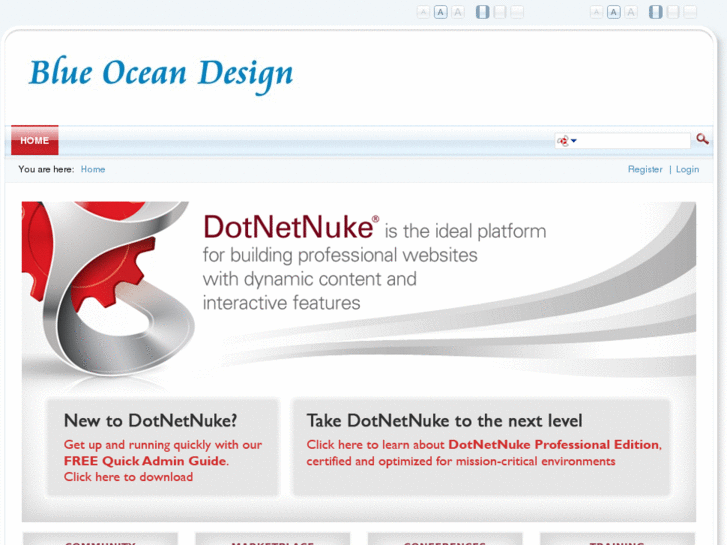The height and width of the screenshot is (545, 727).
Task: Click 'Take DotNetNuke to the next level' heading
Action: coord(444,421)
